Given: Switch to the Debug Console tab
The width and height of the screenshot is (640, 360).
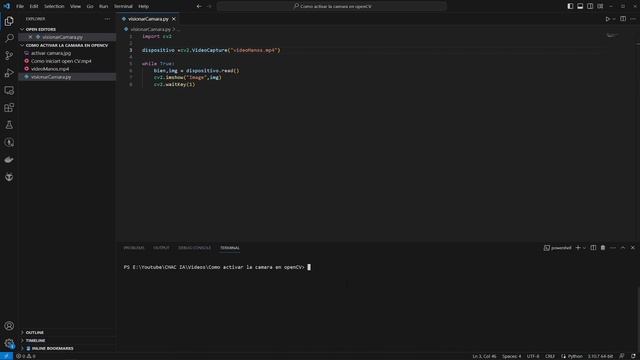Looking at the screenshot, I should [195, 248].
